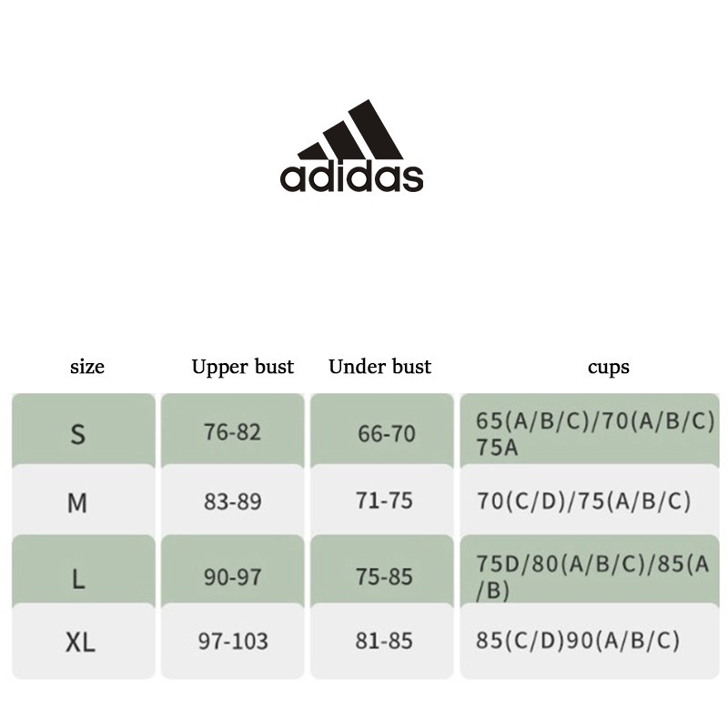Select the XL size cell
Screen dimensions: 728x728
pos(84,642)
